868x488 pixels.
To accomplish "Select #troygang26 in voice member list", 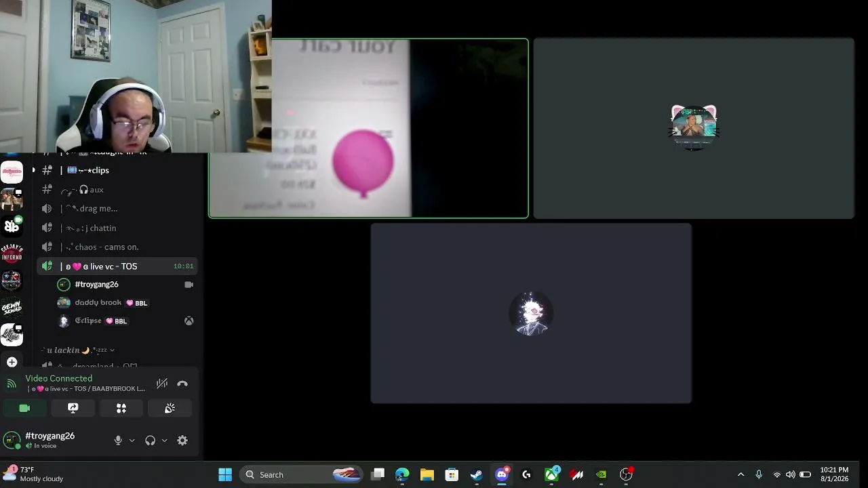I will (125, 285).
